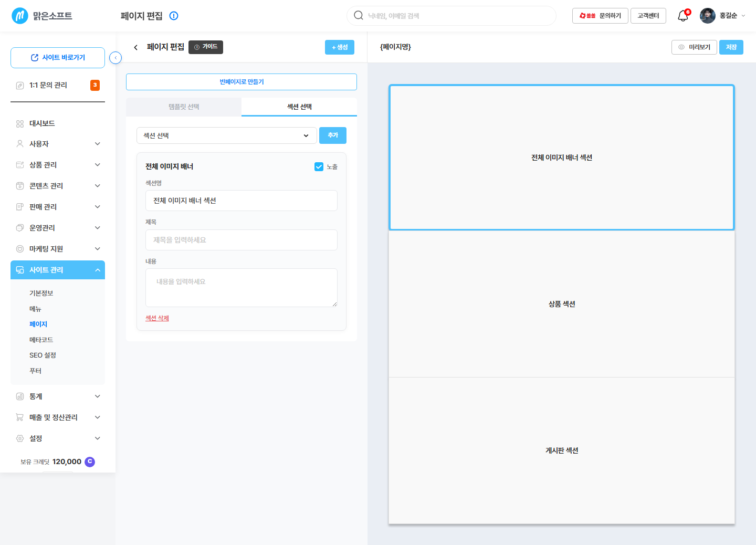Expand the 판매 관리 chevron
Viewport: 756px width, 545px height.
tap(97, 207)
